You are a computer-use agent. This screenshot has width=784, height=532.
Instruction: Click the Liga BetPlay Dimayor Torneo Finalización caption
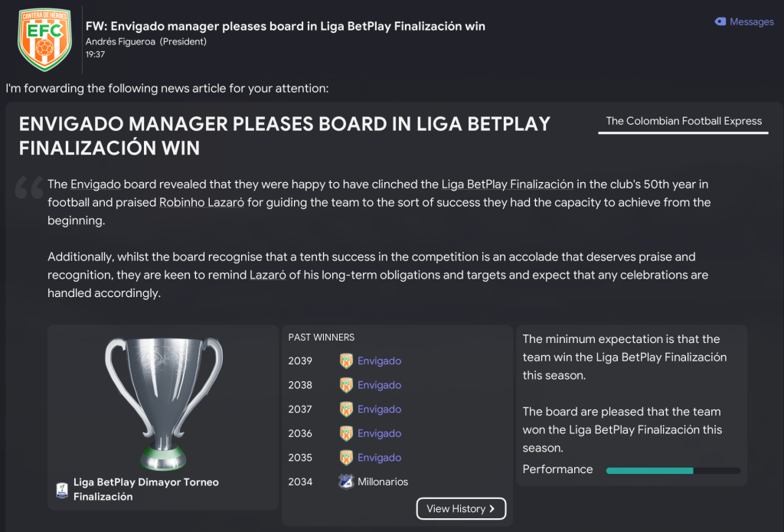coord(145,489)
